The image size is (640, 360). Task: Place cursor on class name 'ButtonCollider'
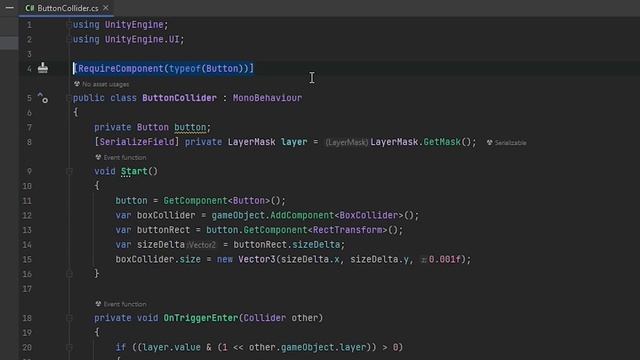[x=179, y=98]
